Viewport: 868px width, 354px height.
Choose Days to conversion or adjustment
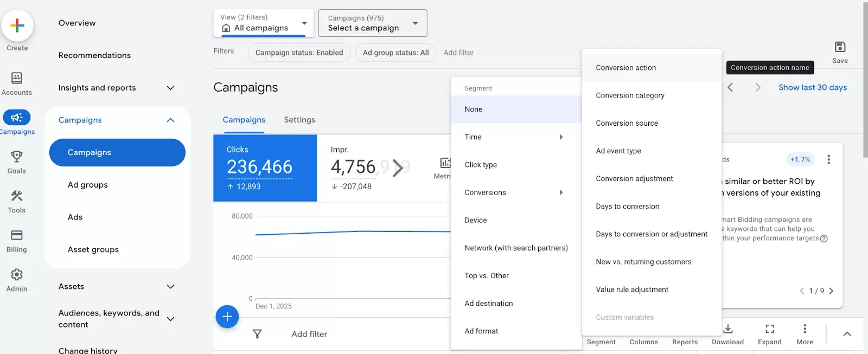pos(652,234)
